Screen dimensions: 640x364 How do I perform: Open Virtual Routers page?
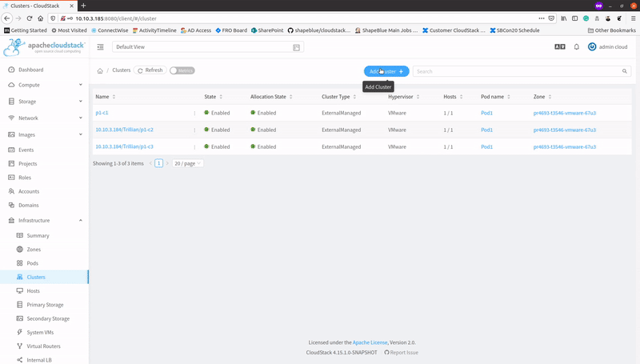tap(44, 346)
